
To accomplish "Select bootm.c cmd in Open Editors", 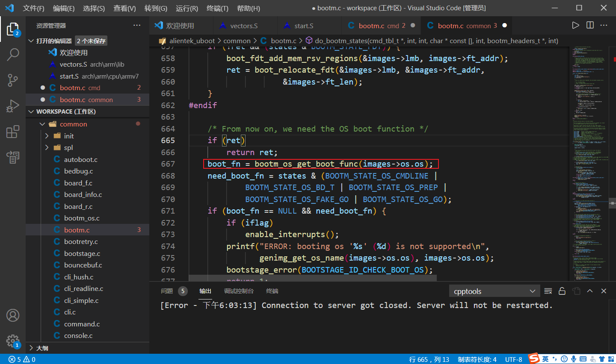I will point(87,88).
